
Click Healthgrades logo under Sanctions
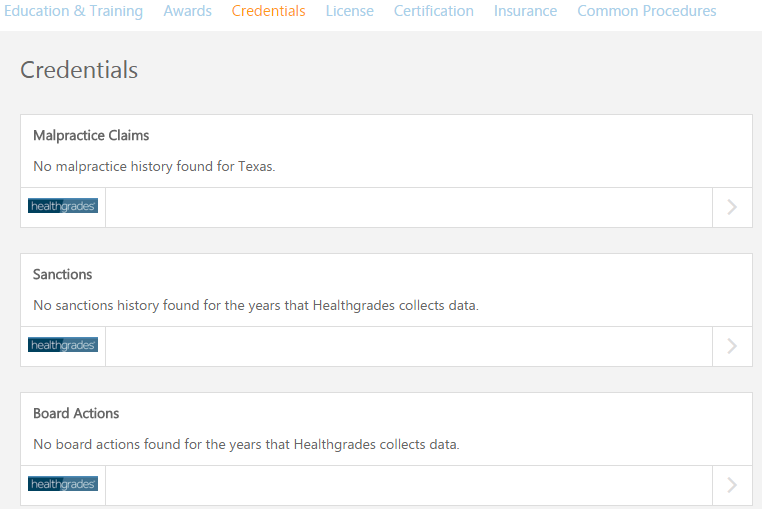pos(63,346)
